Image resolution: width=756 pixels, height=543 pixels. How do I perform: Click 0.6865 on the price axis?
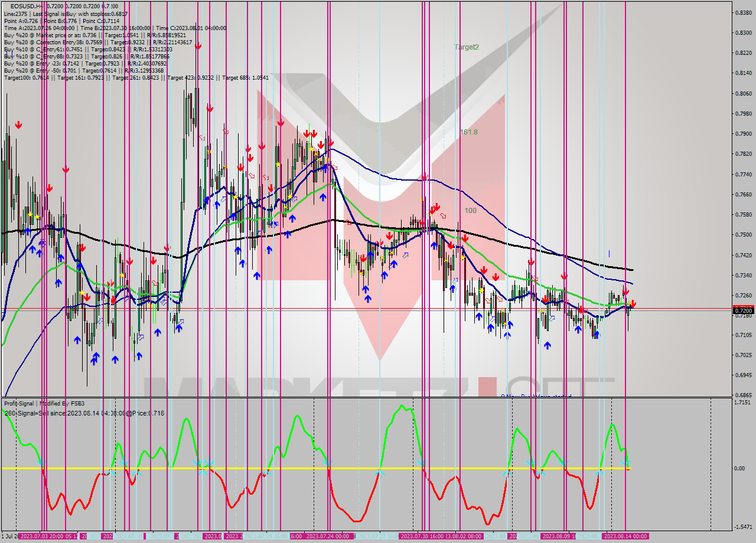pyautogui.click(x=742, y=395)
